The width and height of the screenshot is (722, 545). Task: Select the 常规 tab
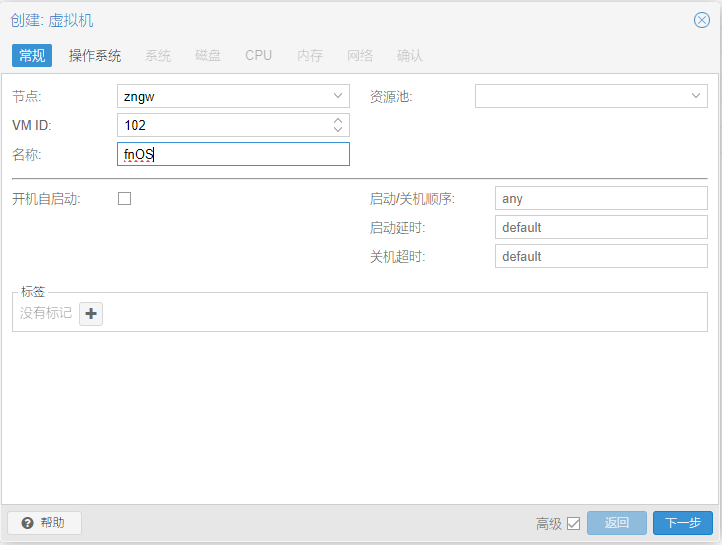click(x=32, y=55)
